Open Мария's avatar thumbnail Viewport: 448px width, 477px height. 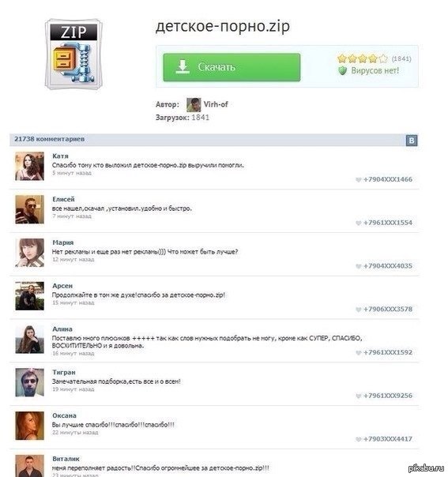[29, 253]
